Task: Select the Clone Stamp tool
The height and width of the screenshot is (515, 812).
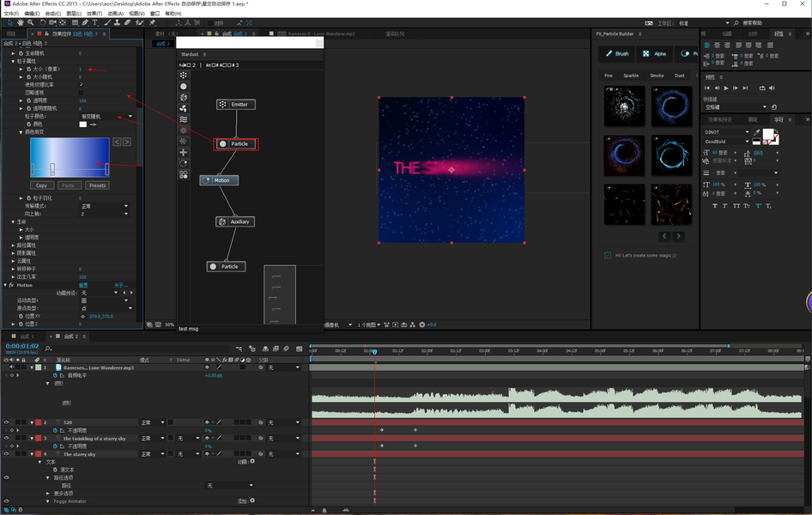Action: [117, 23]
